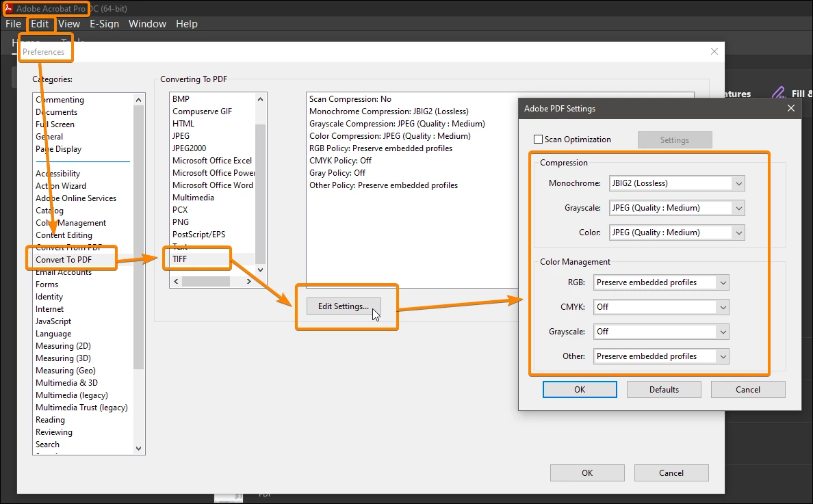Click the file type list scroll-up arrow
Image resolution: width=813 pixels, height=504 pixels.
260,99
